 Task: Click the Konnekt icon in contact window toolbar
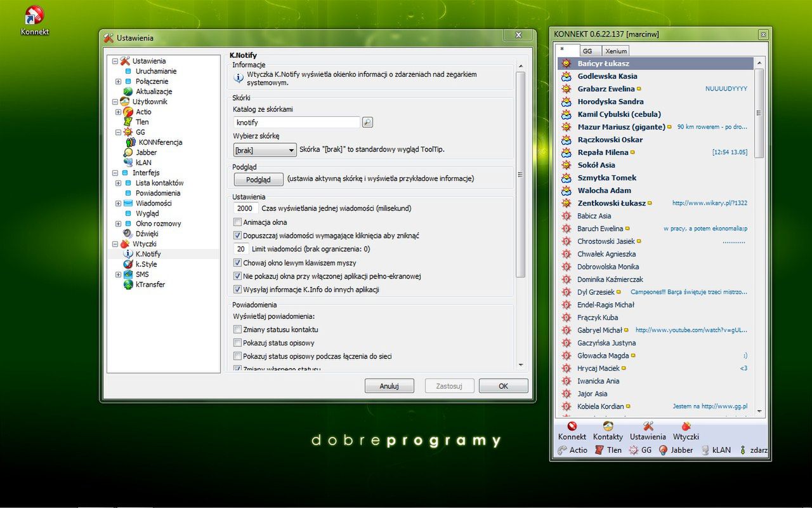pos(572,427)
